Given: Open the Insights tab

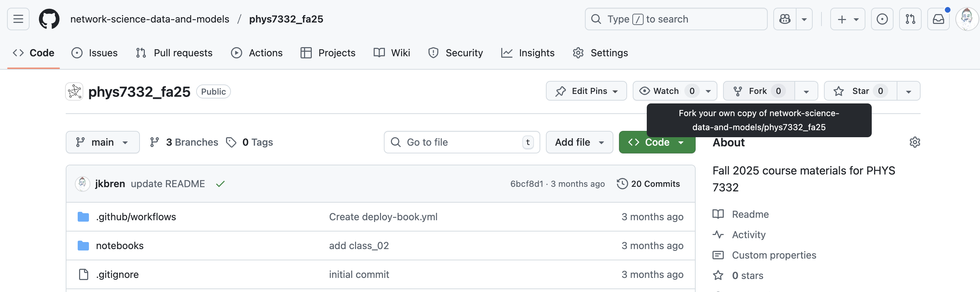Looking at the screenshot, I should pyautogui.click(x=528, y=53).
